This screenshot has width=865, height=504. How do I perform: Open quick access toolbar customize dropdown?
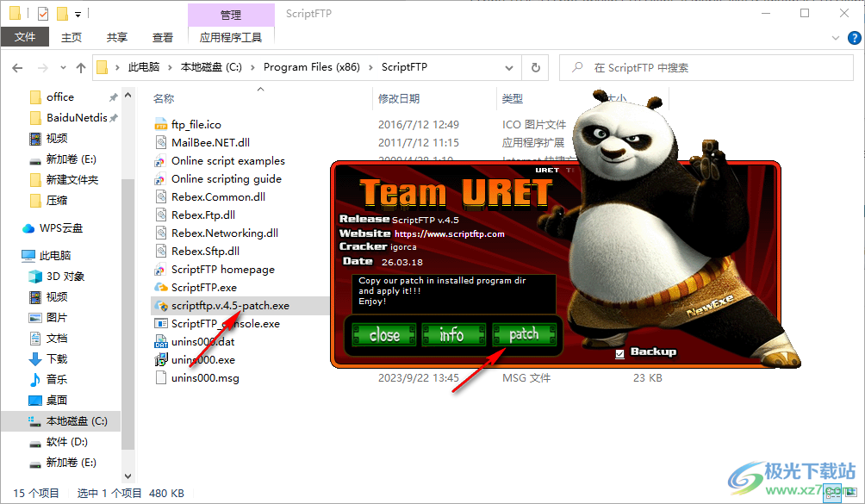[78, 14]
